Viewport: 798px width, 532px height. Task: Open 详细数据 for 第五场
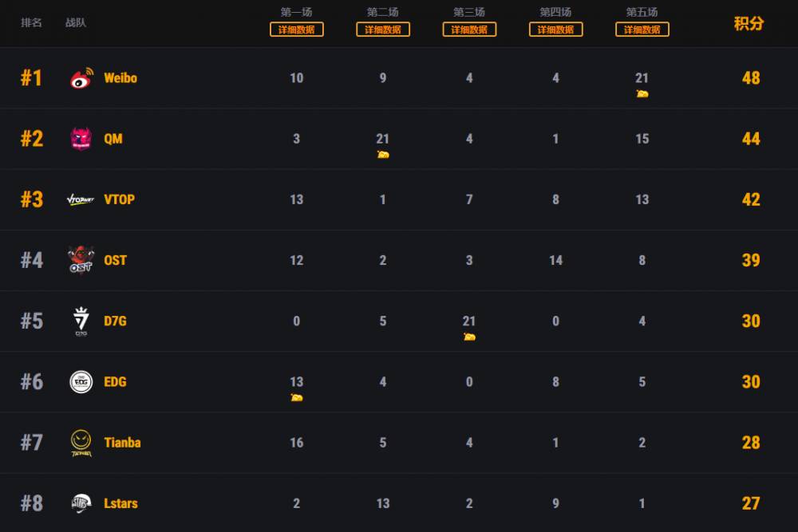click(x=642, y=30)
